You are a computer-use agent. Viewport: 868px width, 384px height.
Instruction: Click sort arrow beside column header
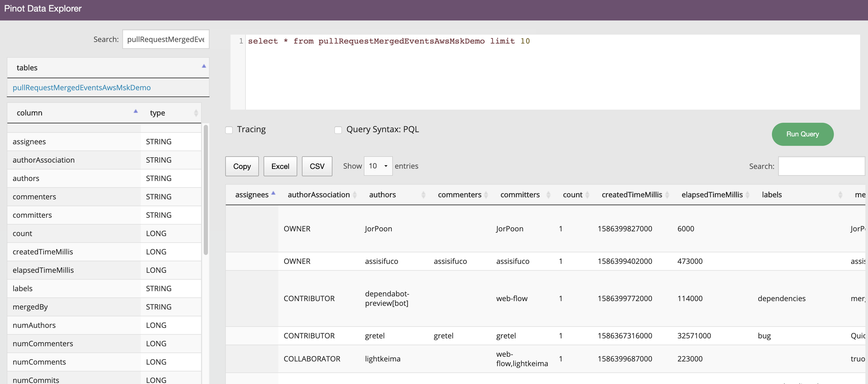(x=136, y=111)
